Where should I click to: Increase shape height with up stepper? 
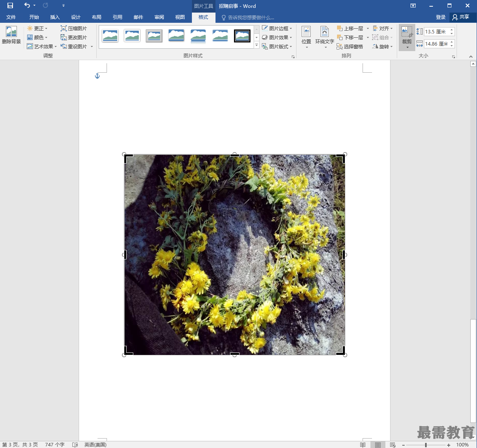pyautogui.click(x=452, y=29)
